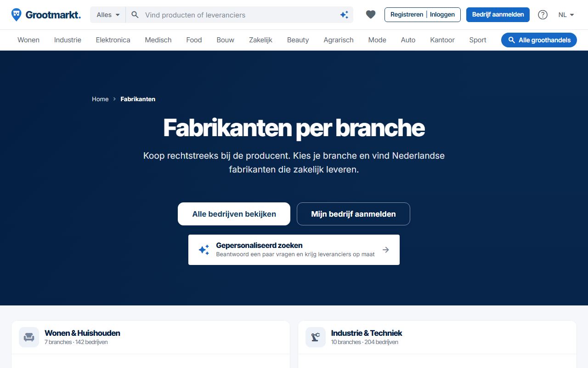Viewport: 588px width, 368px height.
Task: Open the Auto category
Action: pyautogui.click(x=408, y=40)
